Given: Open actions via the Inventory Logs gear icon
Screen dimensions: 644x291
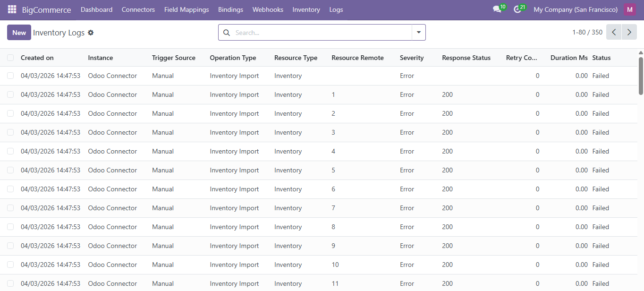Looking at the screenshot, I should (x=91, y=33).
